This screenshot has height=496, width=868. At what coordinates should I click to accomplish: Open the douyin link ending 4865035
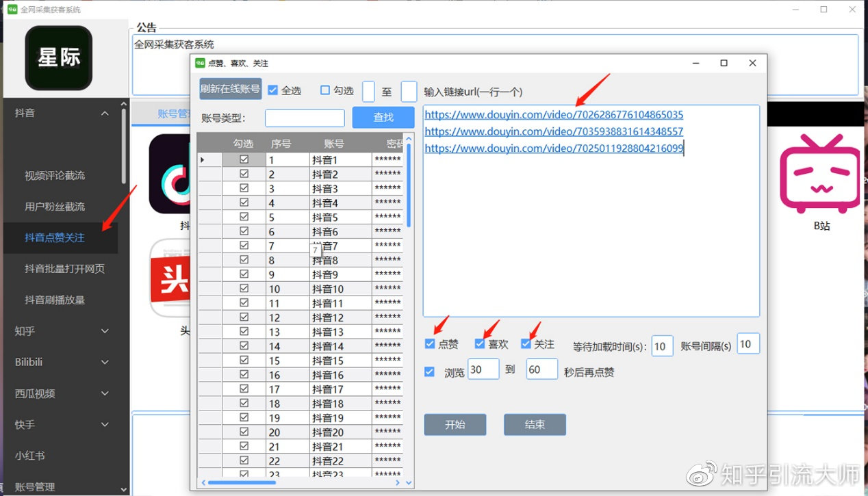point(554,115)
